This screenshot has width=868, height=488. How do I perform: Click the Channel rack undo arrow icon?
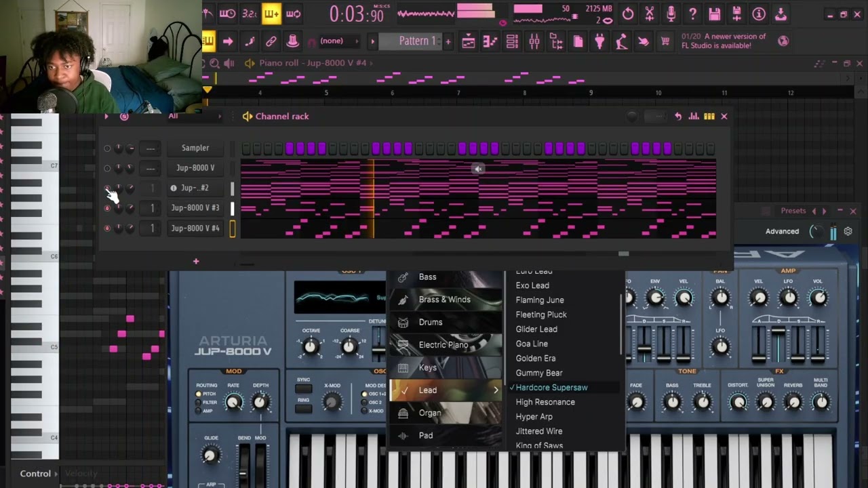point(678,117)
